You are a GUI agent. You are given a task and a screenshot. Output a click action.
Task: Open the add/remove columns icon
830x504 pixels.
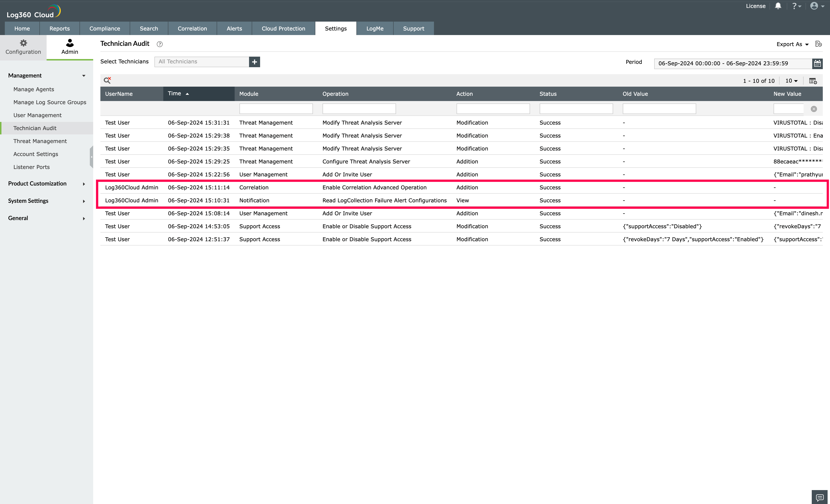pos(813,81)
